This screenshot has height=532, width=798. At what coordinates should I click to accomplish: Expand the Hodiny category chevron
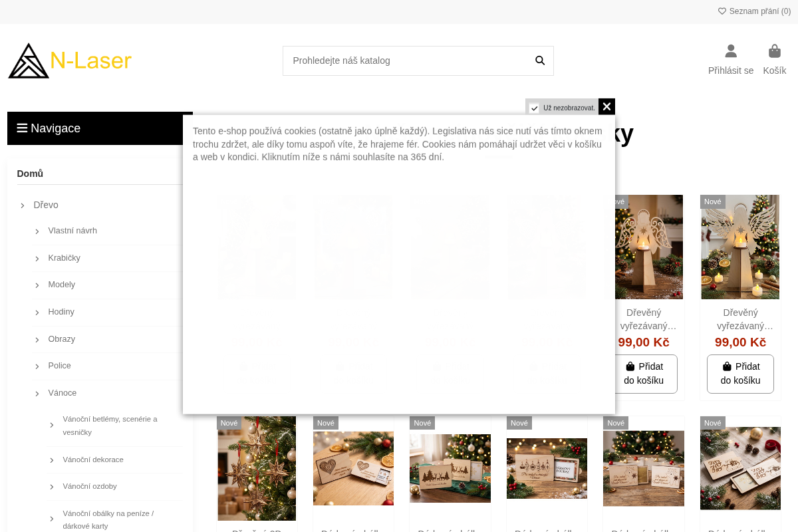(37, 313)
